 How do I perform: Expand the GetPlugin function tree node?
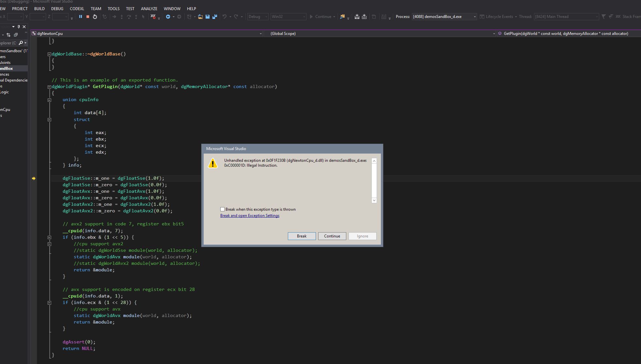(49, 86)
